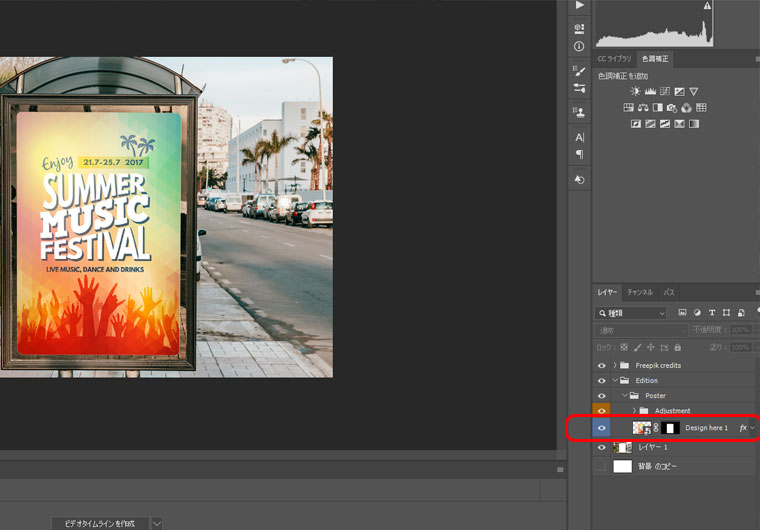Screen dimensions: 760x530
Task: Add a Posterize adjustment
Action: click(650, 124)
